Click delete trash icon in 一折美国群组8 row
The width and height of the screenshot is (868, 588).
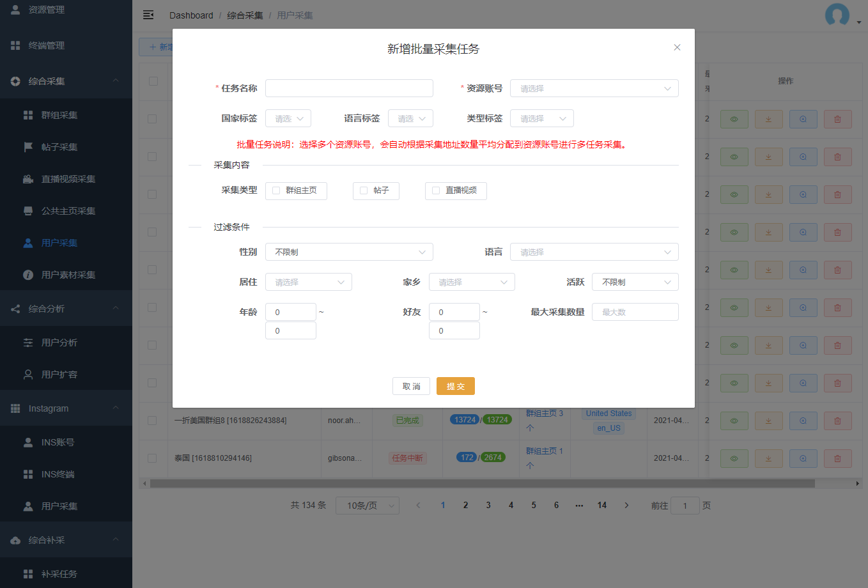point(838,421)
